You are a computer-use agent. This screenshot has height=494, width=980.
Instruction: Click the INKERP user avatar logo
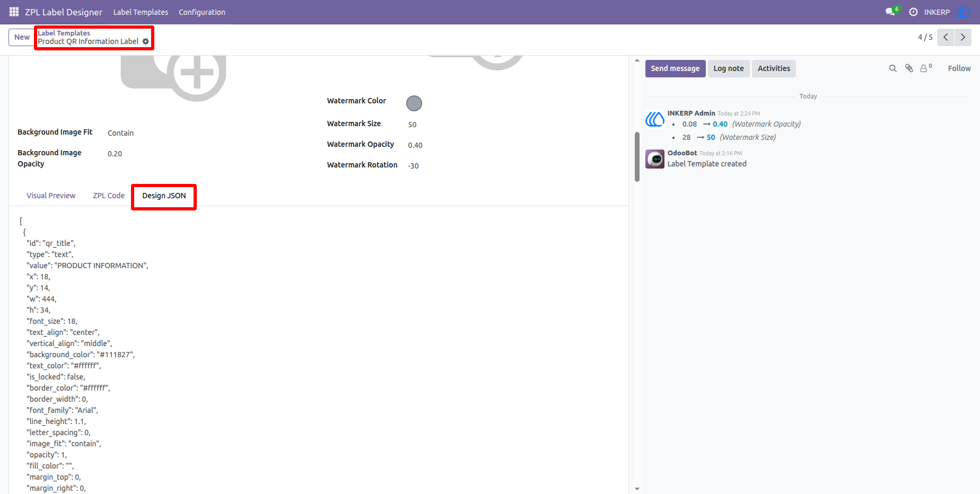point(963,12)
